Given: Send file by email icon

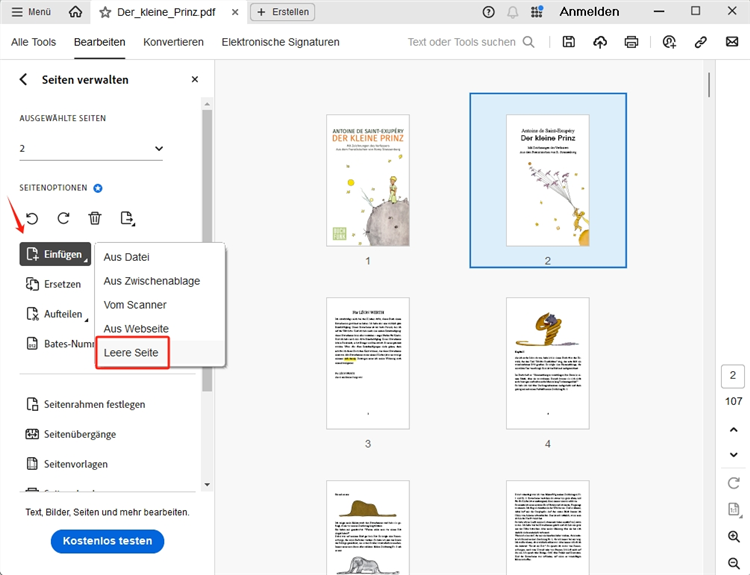Looking at the screenshot, I should (732, 42).
